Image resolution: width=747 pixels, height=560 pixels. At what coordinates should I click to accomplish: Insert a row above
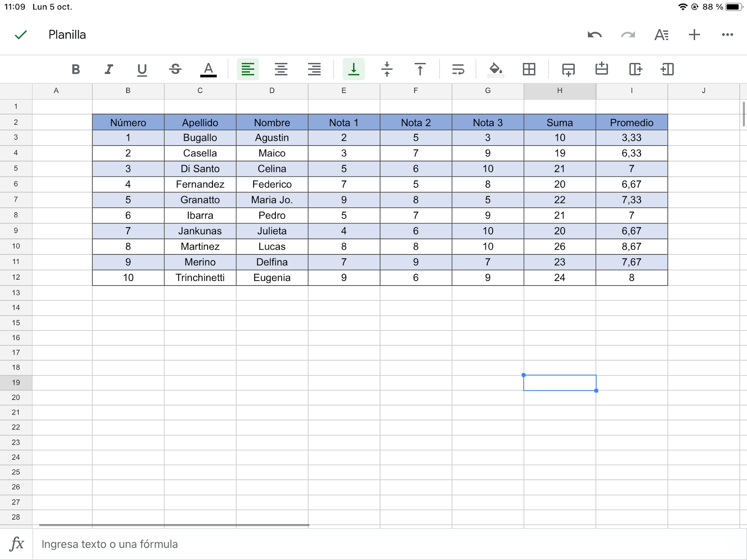(601, 69)
